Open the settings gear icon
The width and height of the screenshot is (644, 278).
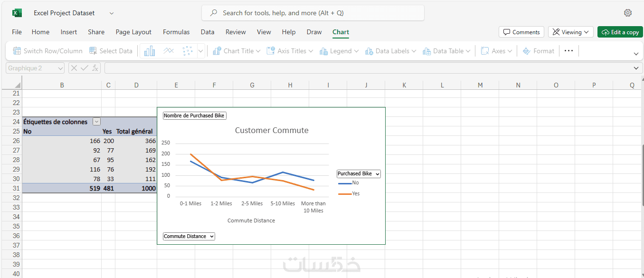[x=628, y=13]
